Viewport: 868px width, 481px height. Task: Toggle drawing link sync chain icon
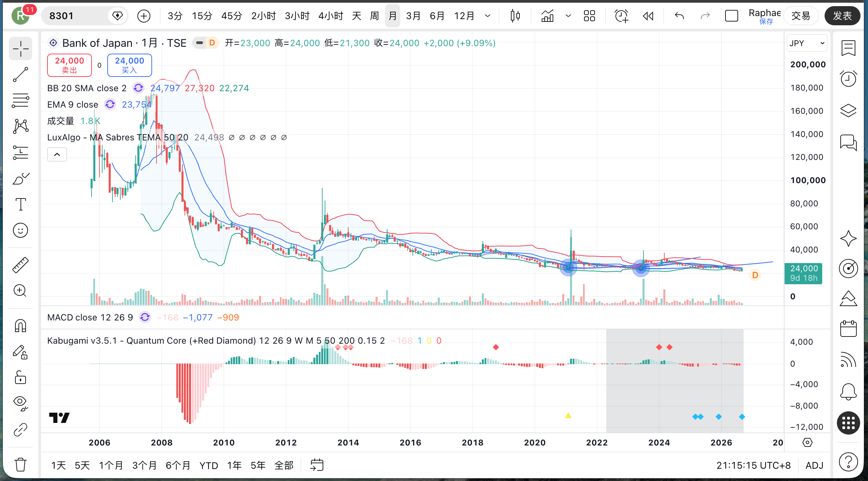21,430
